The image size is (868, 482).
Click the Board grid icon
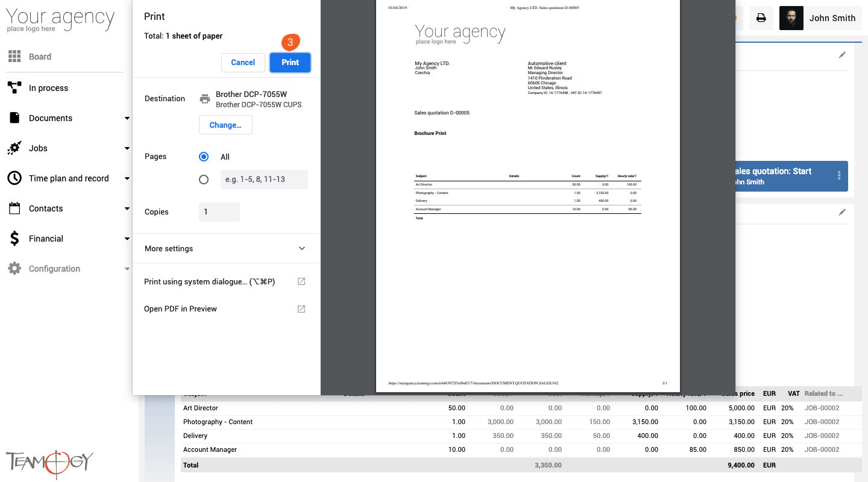pyautogui.click(x=14, y=57)
